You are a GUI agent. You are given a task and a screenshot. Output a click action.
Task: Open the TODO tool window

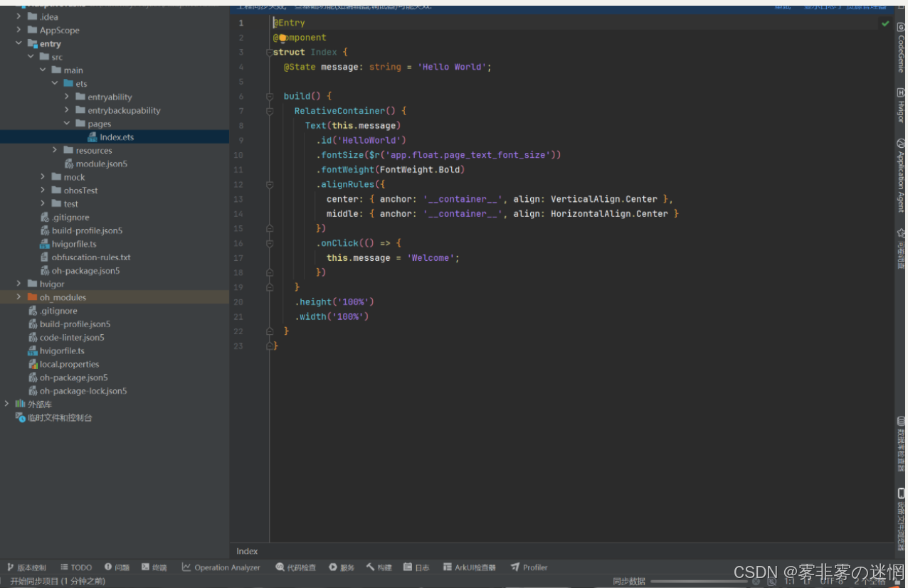click(x=76, y=567)
